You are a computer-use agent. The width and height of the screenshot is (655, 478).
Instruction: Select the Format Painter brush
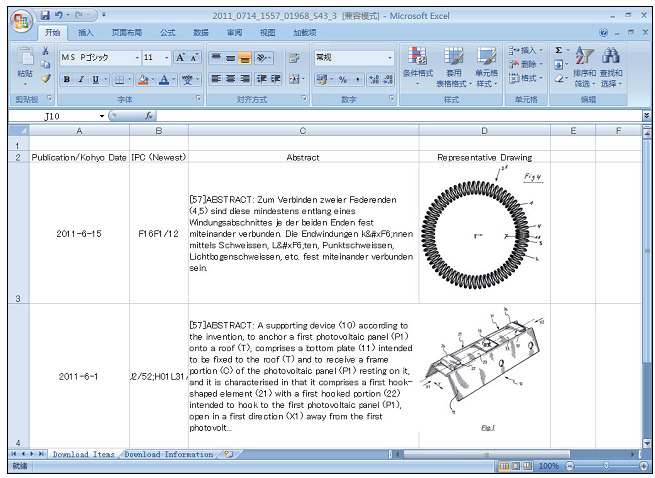pos(45,78)
